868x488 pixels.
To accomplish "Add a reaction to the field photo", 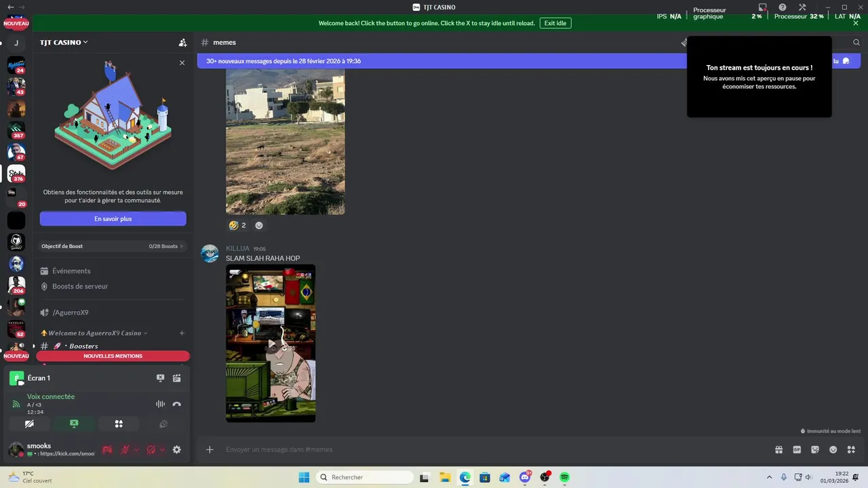I will (259, 225).
